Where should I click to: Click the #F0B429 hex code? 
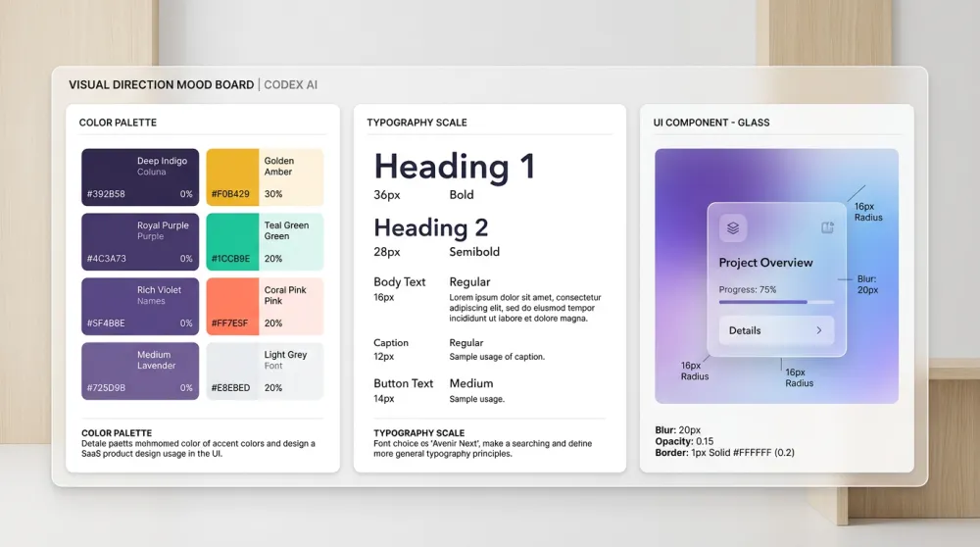pyautogui.click(x=230, y=194)
